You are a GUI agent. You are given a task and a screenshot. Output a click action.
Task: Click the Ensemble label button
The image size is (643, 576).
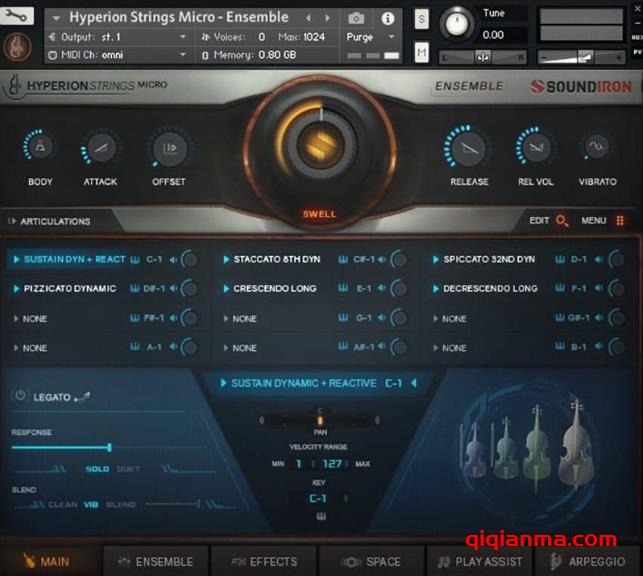coord(469,86)
